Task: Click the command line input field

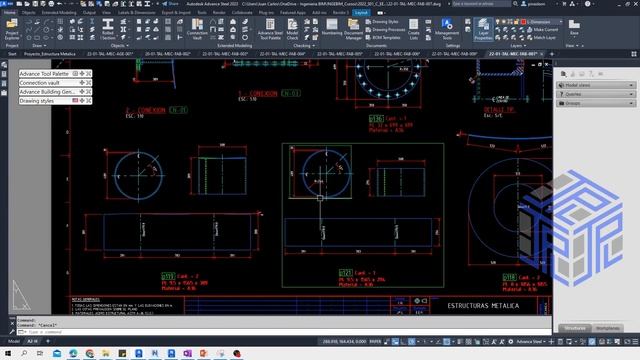Action: [284, 332]
